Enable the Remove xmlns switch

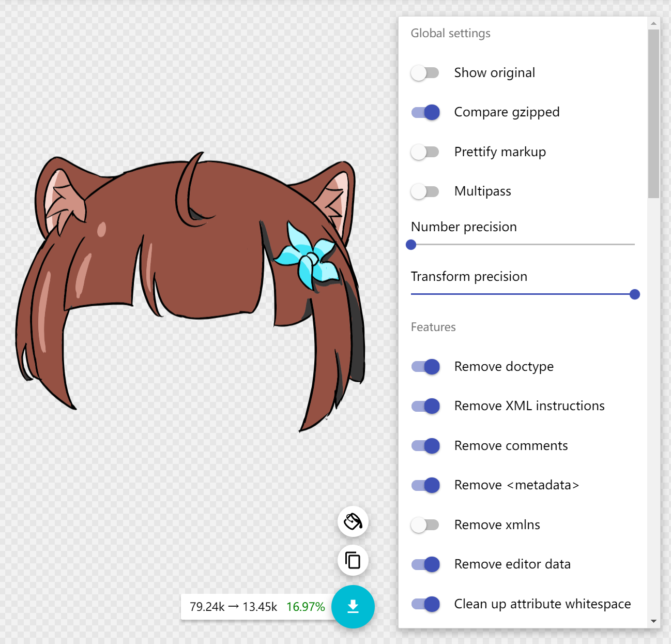click(x=425, y=525)
